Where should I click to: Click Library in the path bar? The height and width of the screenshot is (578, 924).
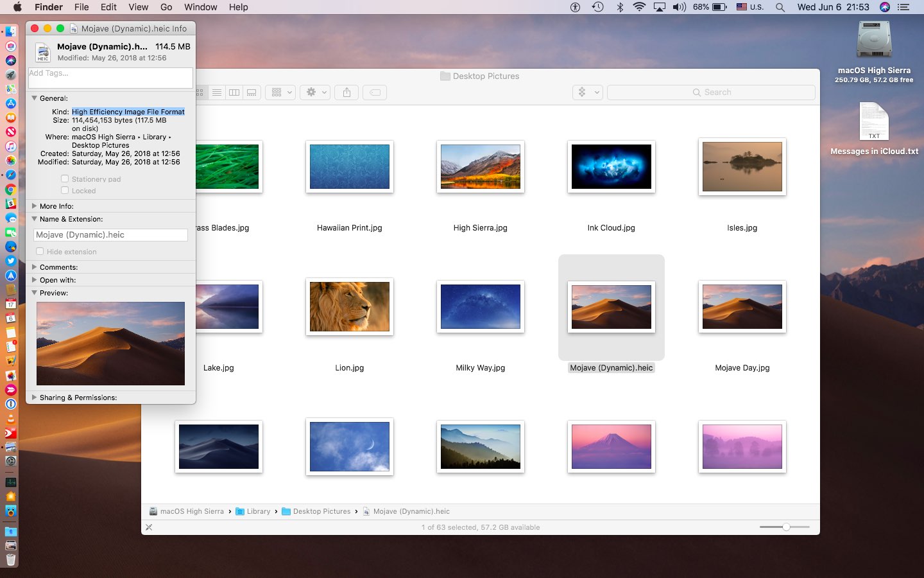[253, 511]
